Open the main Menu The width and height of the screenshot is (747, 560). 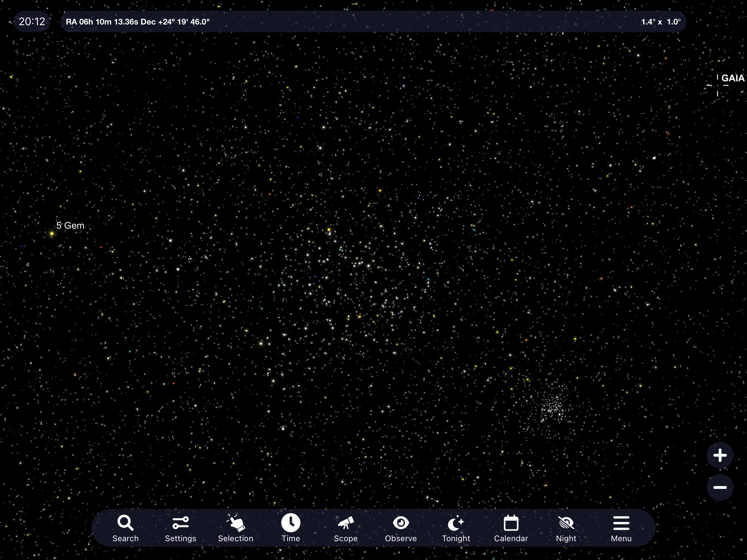[621, 528]
